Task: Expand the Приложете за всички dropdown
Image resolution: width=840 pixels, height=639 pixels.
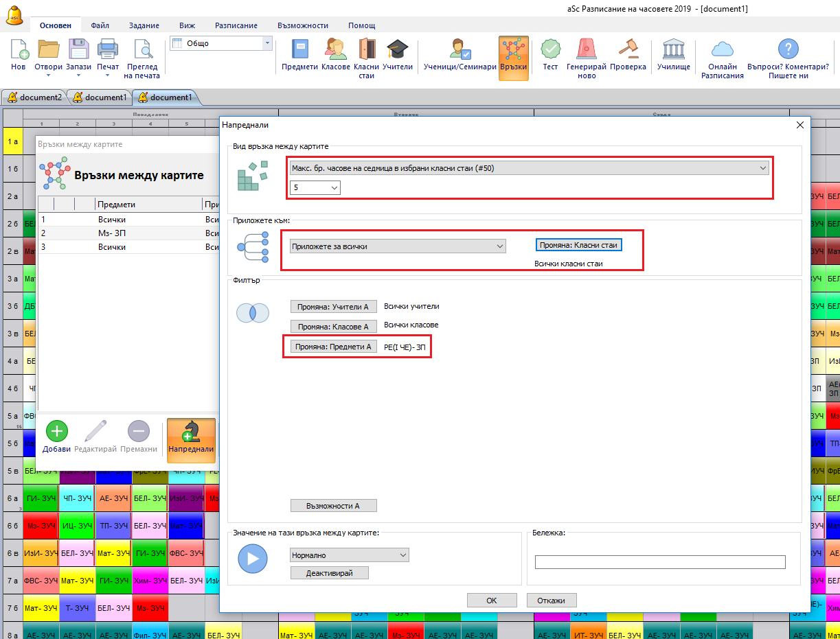Action: [398, 246]
